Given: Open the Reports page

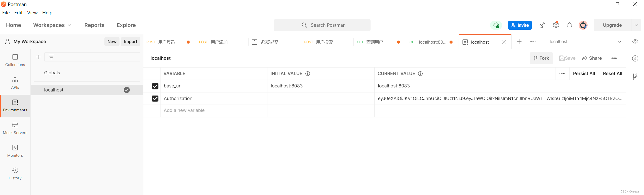Looking at the screenshot, I should tap(94, 25).
